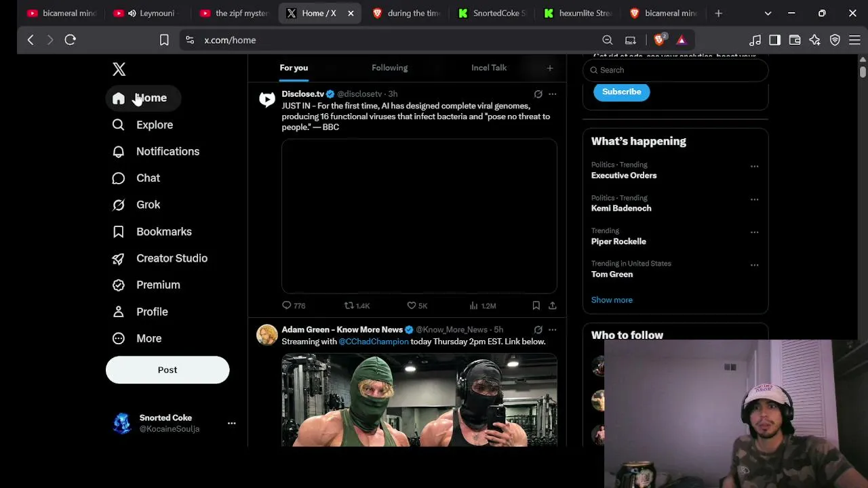Click the X logo in the sidebar

pos(119,69)
